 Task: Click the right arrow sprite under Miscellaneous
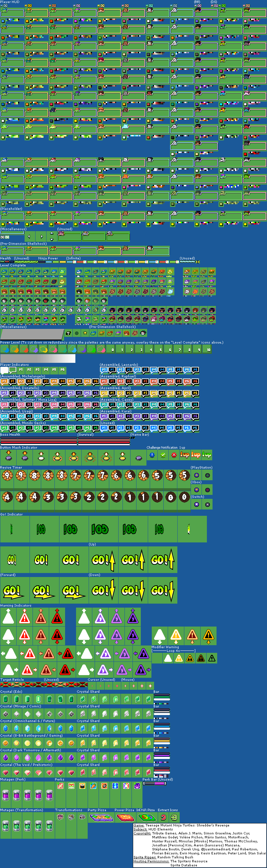click(x=42, y=236)
